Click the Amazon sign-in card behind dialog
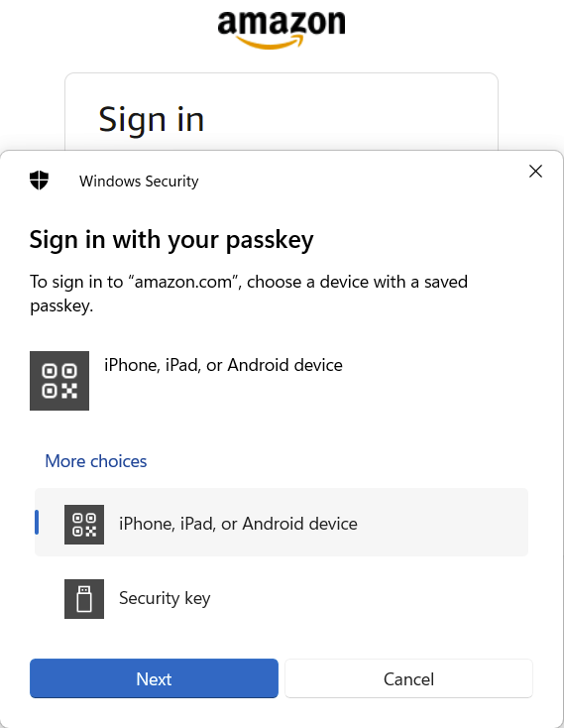Image resolution: width=564 pixels, height=728 pixels. point(282,111)
